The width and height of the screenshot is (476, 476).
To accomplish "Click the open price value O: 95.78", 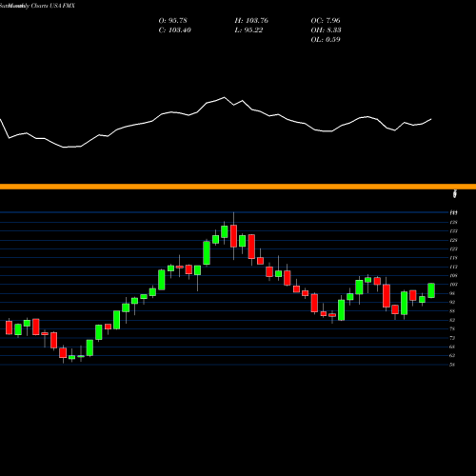I will tap(172, 21).
